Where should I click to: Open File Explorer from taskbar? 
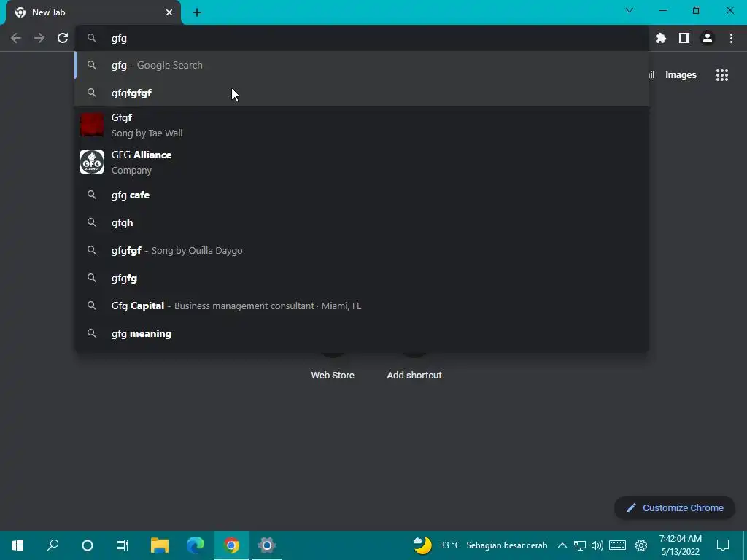[160, 545]
